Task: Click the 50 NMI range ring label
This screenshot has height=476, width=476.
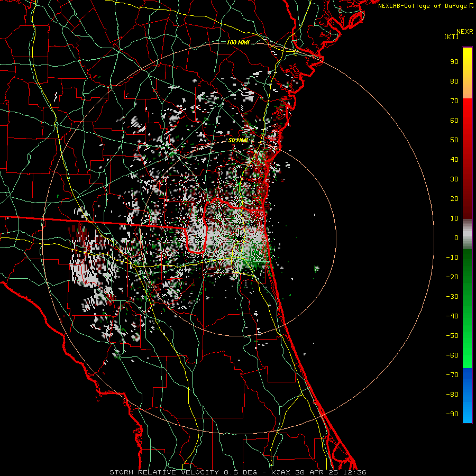Action: pyautogui.click(x=238, y=140)
